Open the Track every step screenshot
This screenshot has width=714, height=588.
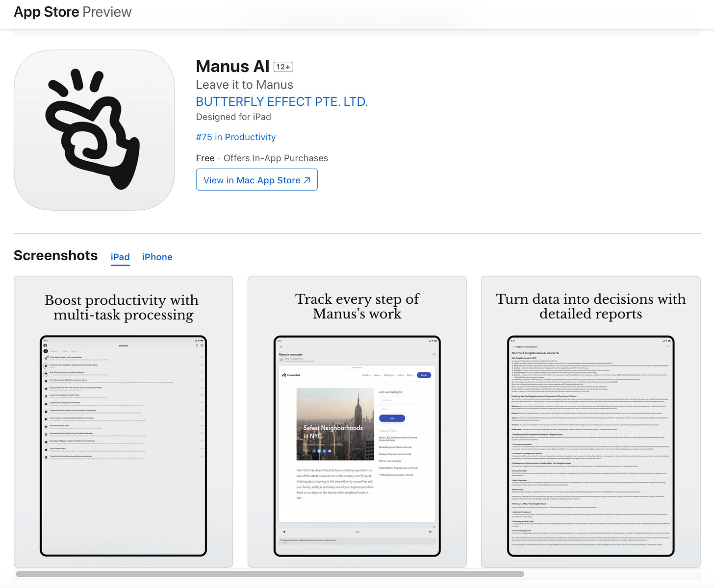[x=357, y=421]
